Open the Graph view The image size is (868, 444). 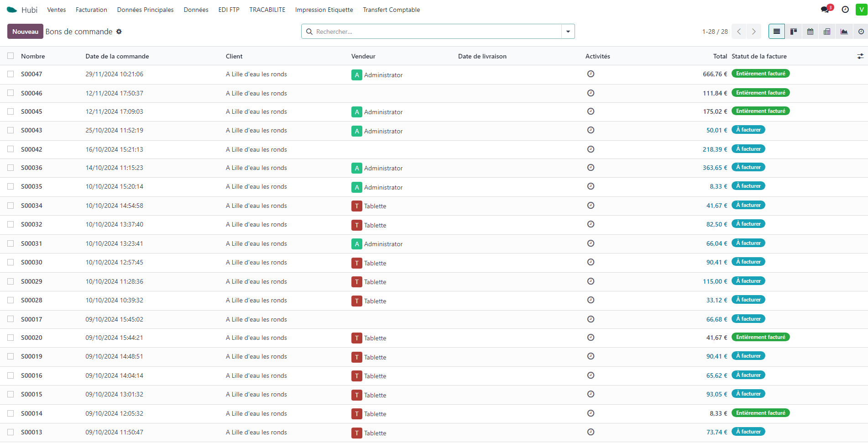coord(844,32)
